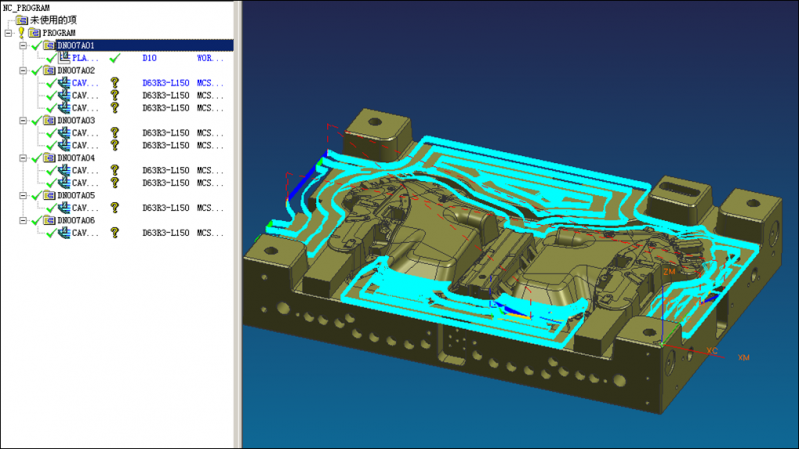
Task: Click the PLA planar mill operation icon
Action: (x=64, y=59)
